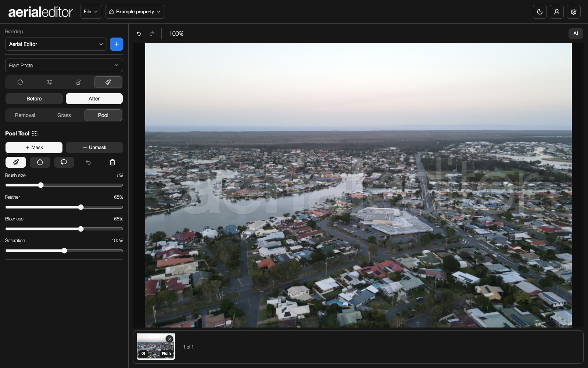Choose the brush mask drawing tool
Screen dimensions: 588x368
click(x=16, y=162)
